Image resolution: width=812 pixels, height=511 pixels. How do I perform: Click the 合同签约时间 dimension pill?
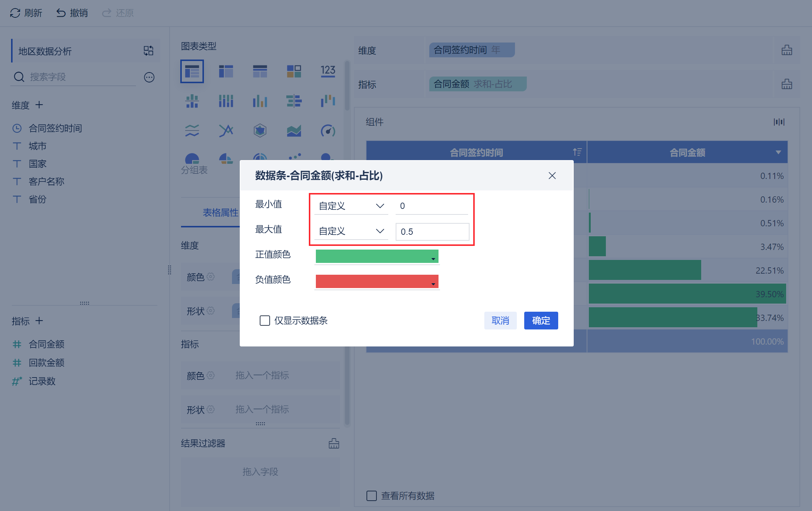472,50
